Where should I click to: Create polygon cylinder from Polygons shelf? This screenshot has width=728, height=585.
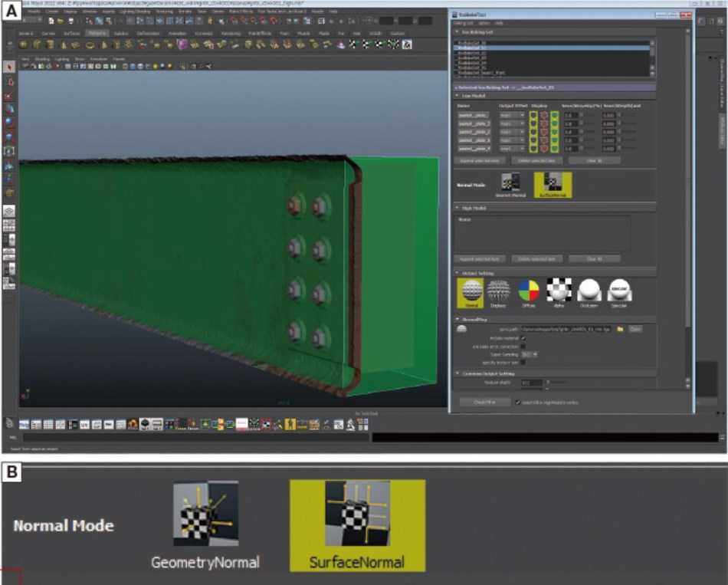point(50,44)
